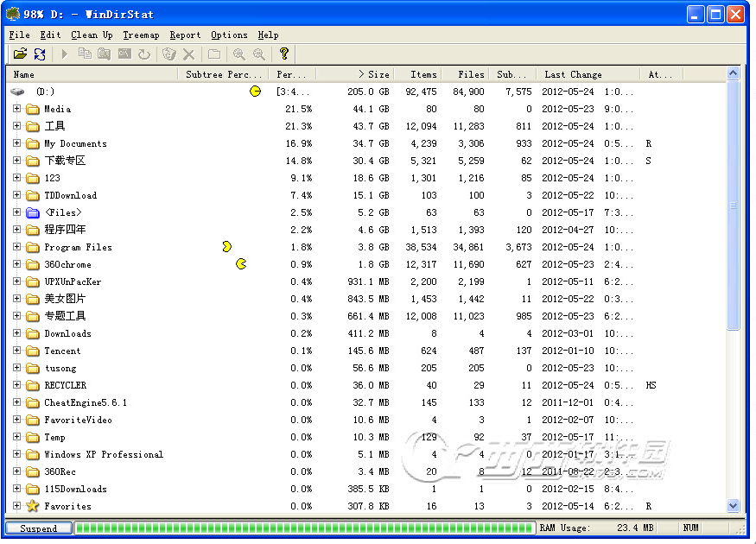Screen dimensions: 756x544
Task: Click the Zoom Out magnifier icon
Action: (259, 54)
